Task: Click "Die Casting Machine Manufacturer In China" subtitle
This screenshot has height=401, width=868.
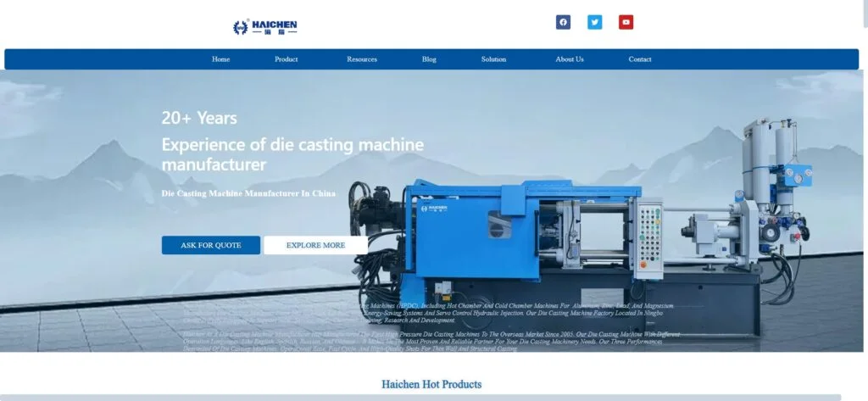Action: pos(248,193)
